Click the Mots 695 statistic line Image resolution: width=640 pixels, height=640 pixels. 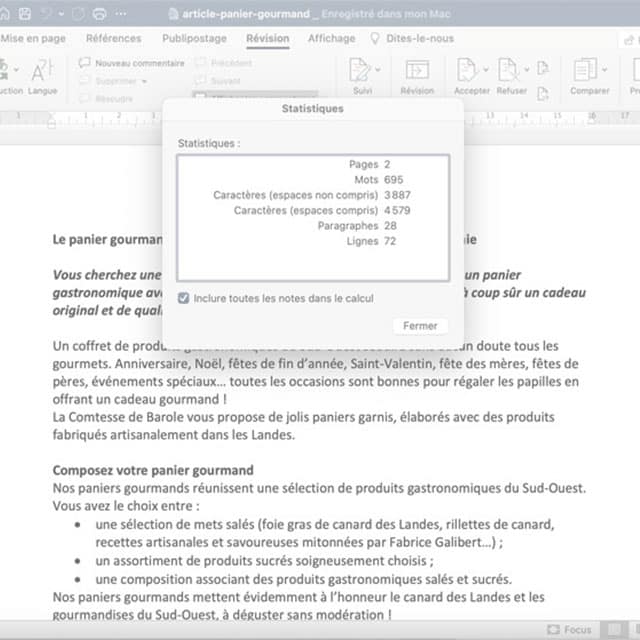(378, 180)
